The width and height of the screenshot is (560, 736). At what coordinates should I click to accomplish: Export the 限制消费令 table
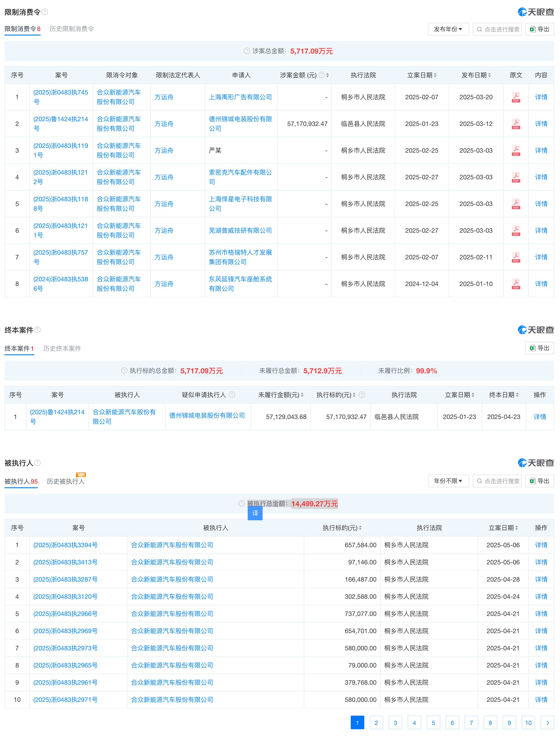point(539,29)
